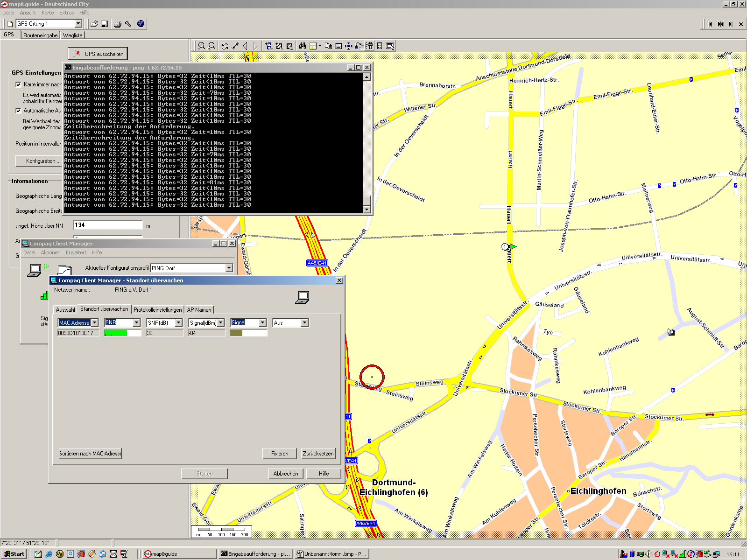Open the MAC-Adresse column dropdown
Screen dimensions: 747x560
95,323
